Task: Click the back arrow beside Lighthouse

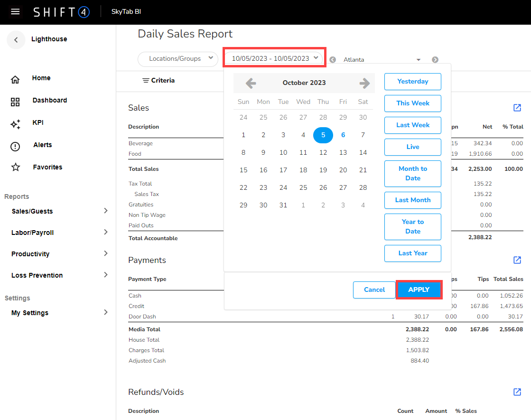Action: [16, 40]
